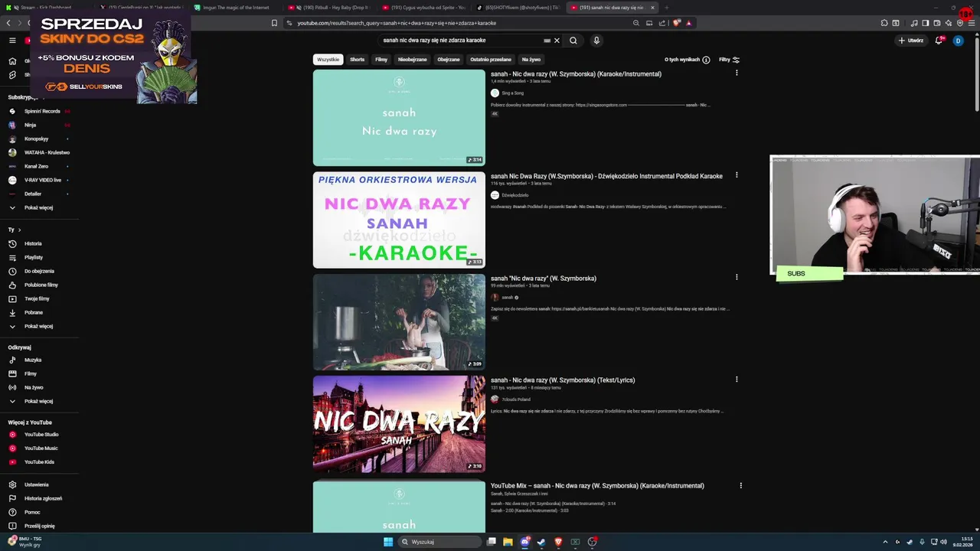Submit search with the magnifying glass button

click(x=573, y=41)
